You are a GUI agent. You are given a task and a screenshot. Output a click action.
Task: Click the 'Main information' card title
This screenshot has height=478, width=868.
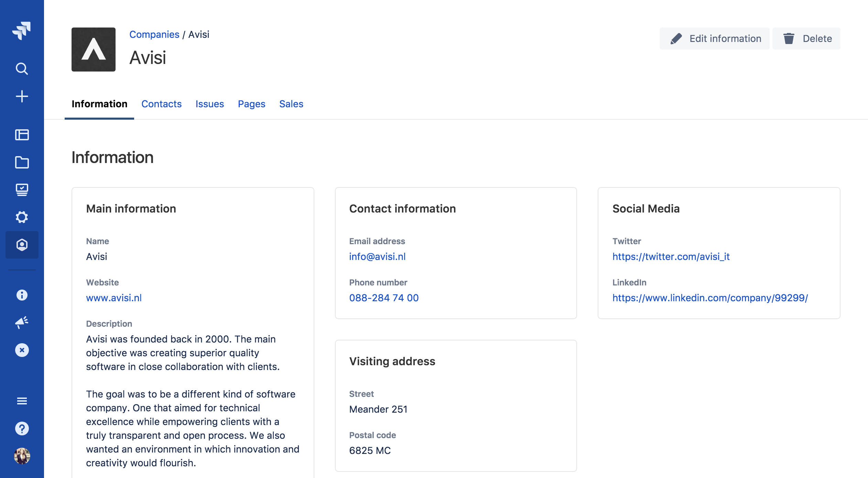pyautogui.click(x=131, y=209)
